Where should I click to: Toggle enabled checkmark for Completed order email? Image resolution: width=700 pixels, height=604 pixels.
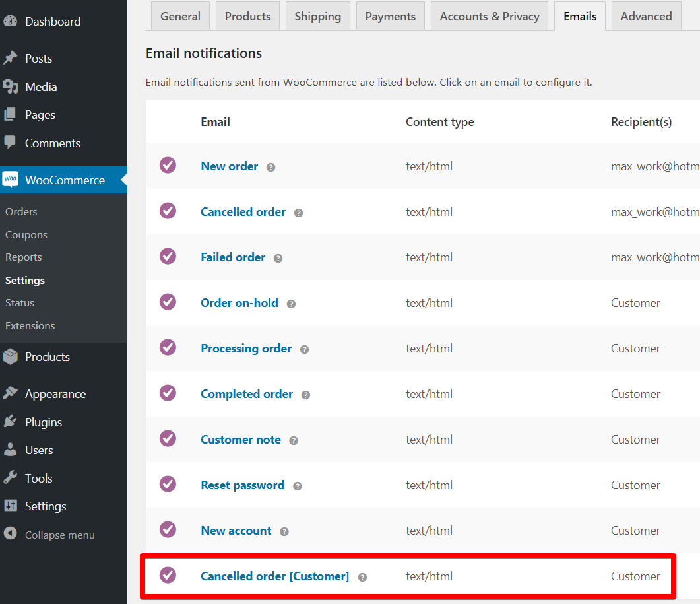tap(168, 393)
